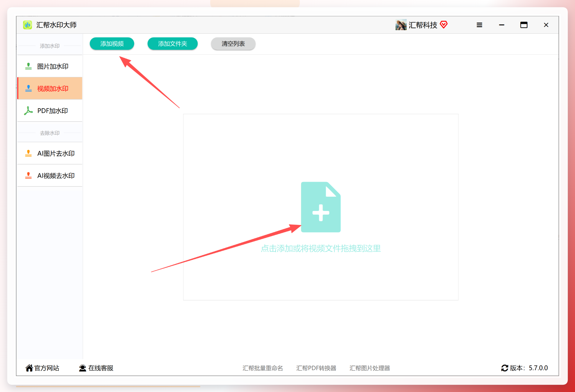The image size is (575, 392).
Task: Select 视频加水印 sidebar item
Action: (50, 88)
